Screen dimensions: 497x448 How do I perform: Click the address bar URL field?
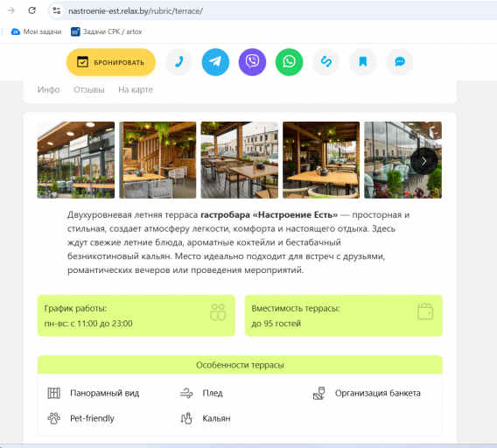272,10
